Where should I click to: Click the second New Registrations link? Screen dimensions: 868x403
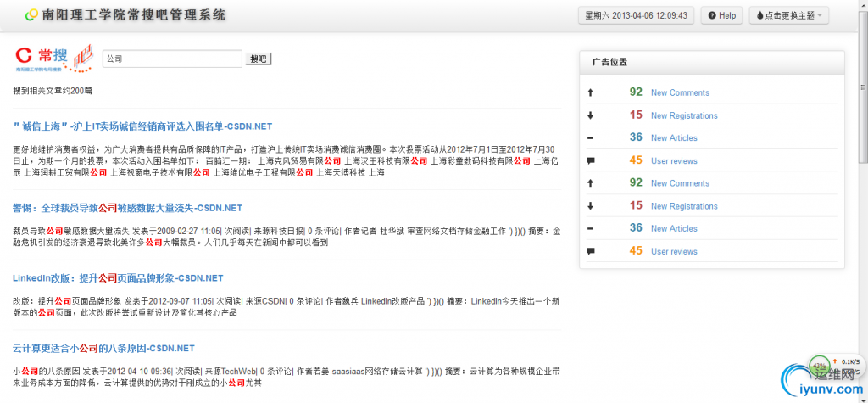[684, 205]
